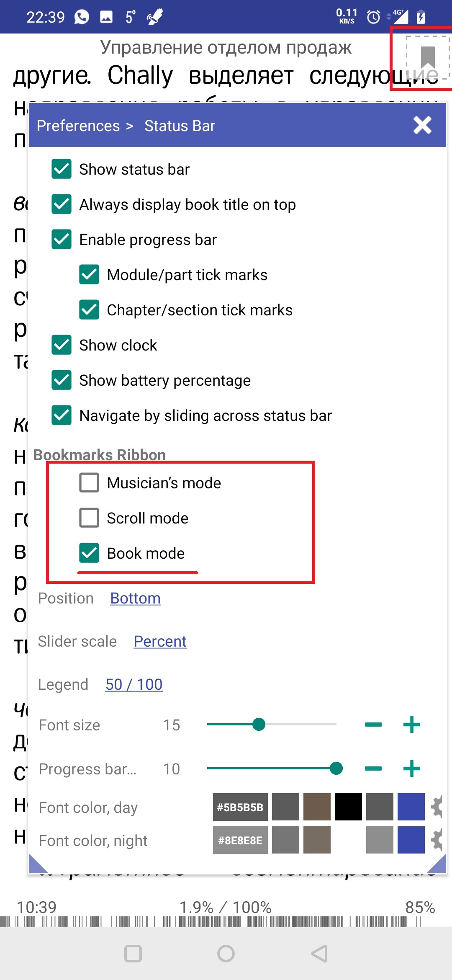Change Slider scale from Percent
The height and width of the screenshot is (980, 452).
(160, 641)
